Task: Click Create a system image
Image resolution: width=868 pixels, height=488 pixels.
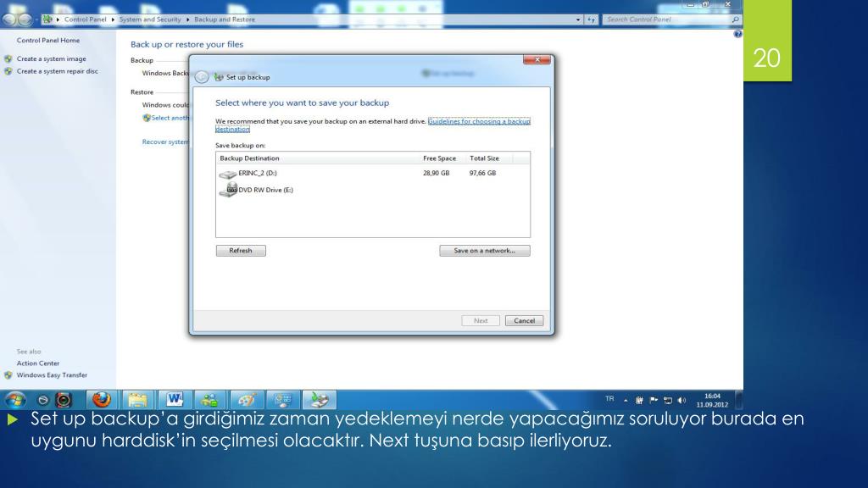Action: [52, 58]
